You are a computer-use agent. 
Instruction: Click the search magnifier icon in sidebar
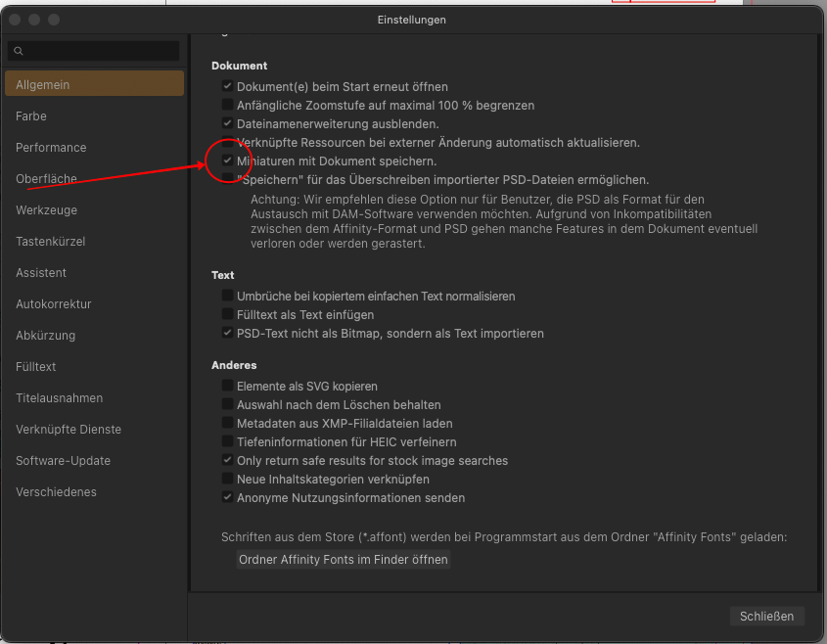click(x=19, y=51)
